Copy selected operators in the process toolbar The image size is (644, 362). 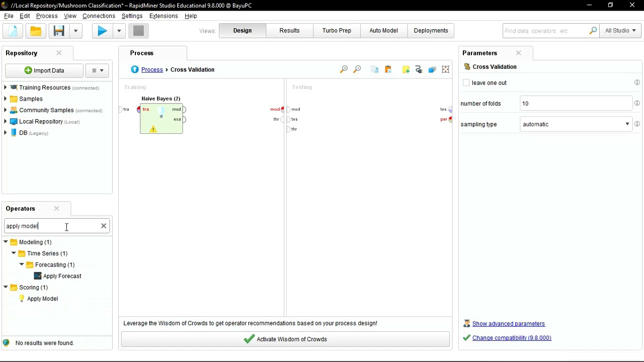click(374, 70)
